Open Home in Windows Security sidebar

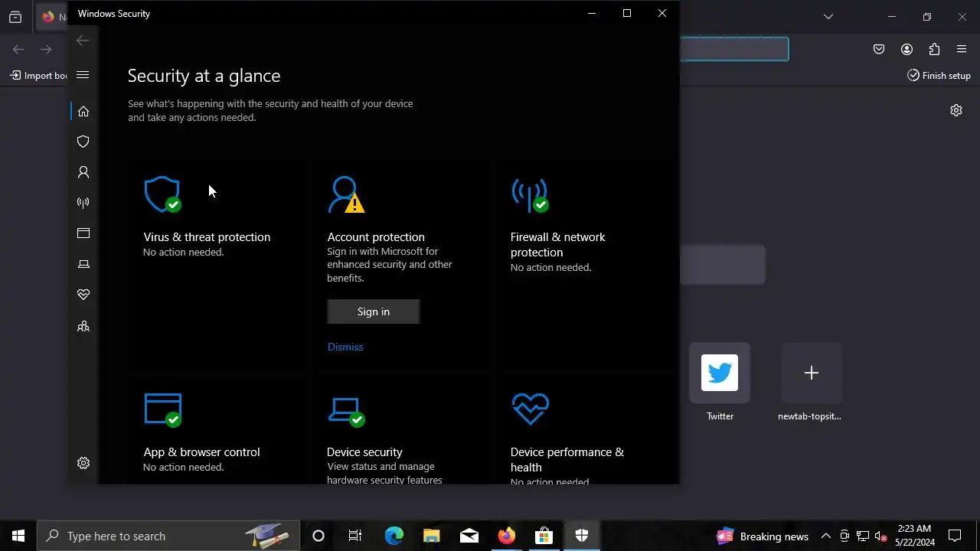(x=83, y=111)
